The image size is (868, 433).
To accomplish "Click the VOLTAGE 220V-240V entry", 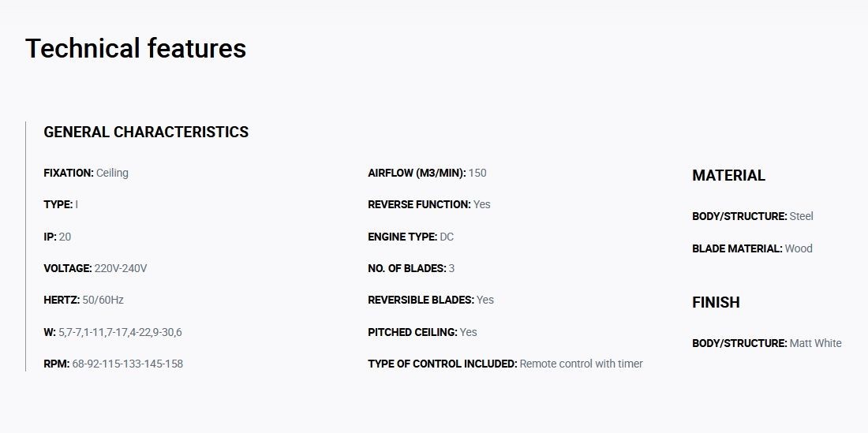I will [x=95, y=269].
